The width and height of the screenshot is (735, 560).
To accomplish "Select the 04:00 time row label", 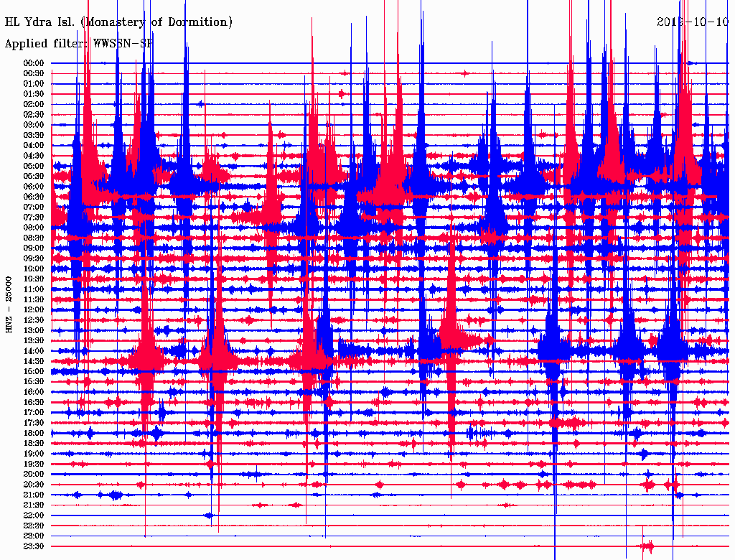I will [34, 146].
